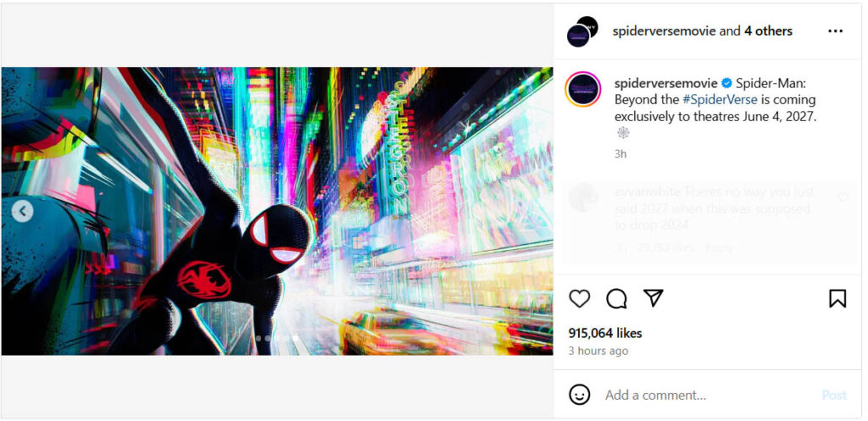Save post with the bookmark icon

coord(837,299)
